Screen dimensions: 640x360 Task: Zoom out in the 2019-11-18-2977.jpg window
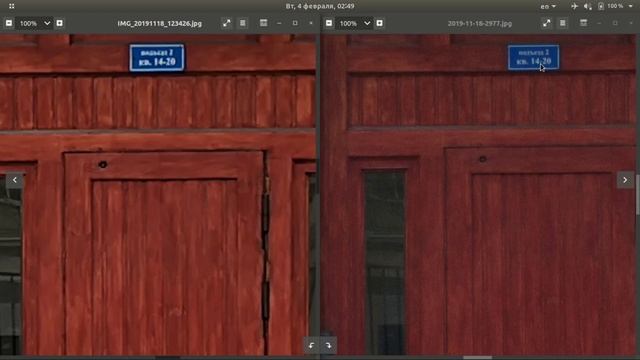pyautogui.click(x=329, y=23)
